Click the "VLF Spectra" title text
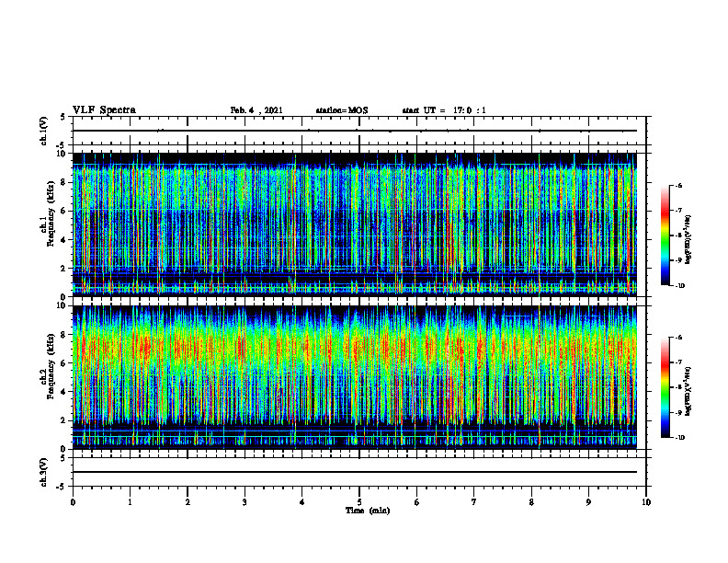Viewport: 728px width, 563px height. (104, 110)
